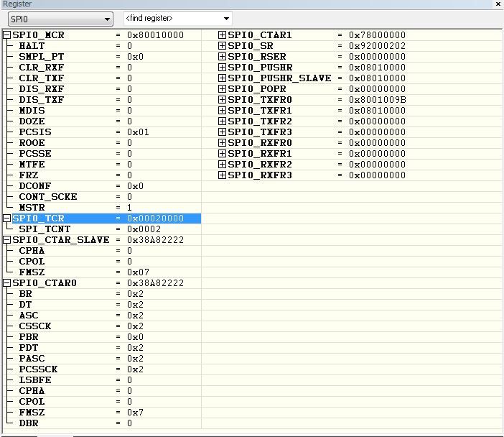Select the DT field under SPI0_CTAR0
Image resolution: width=504 pixels, height=437 pixels.
tap(25, 305)
